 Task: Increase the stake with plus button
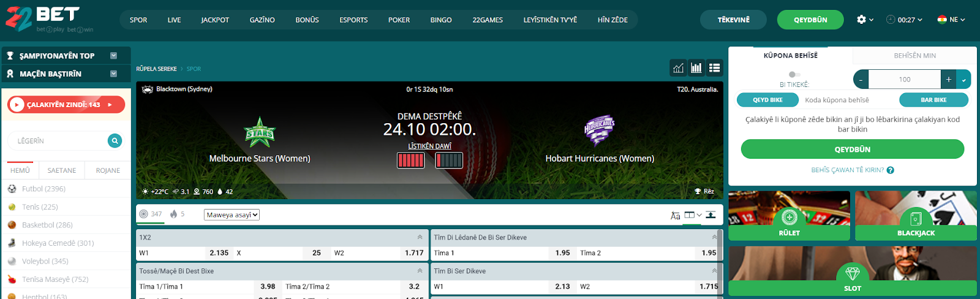pyautogui.click(x=949, y=80)
